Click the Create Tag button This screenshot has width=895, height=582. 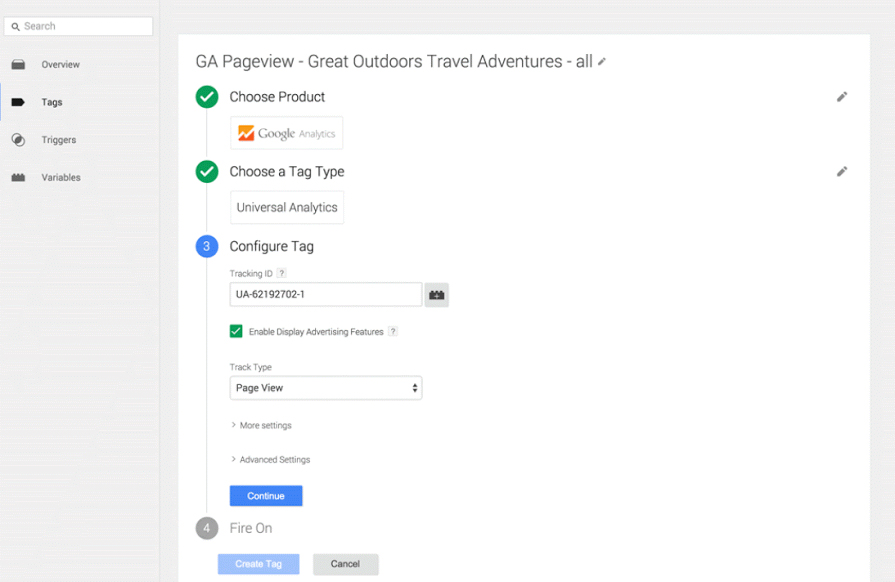[259, 564]
